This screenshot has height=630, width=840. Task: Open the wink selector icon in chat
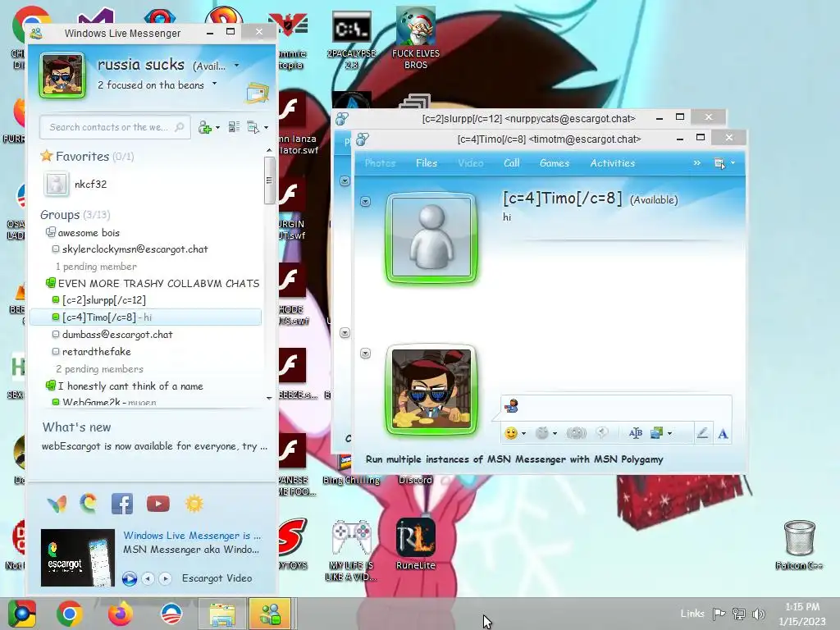point(542,433)
